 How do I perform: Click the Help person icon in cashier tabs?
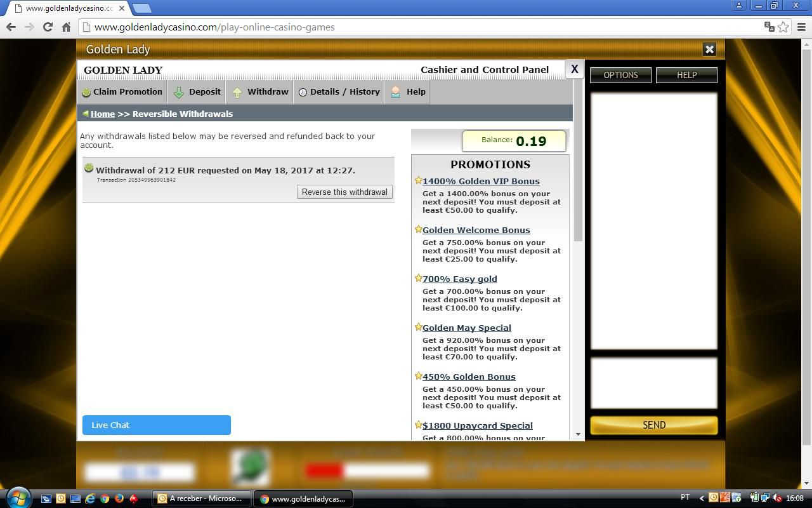[x=395, y=92]
